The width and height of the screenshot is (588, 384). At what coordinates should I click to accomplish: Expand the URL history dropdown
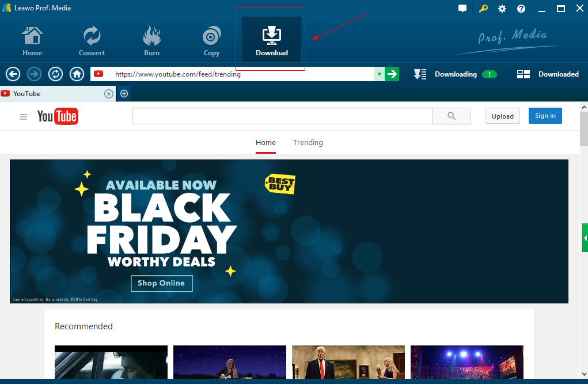(x=380, y=74)
